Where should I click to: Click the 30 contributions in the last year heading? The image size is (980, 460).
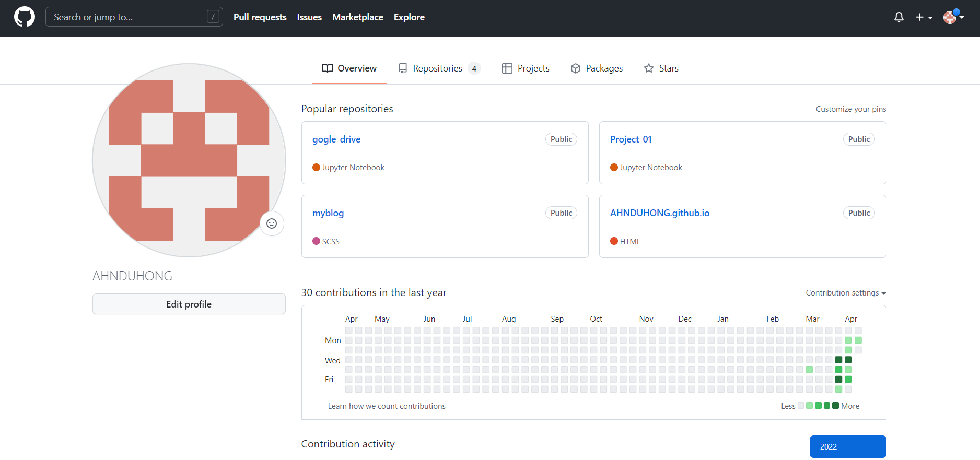tap(374, 293)
